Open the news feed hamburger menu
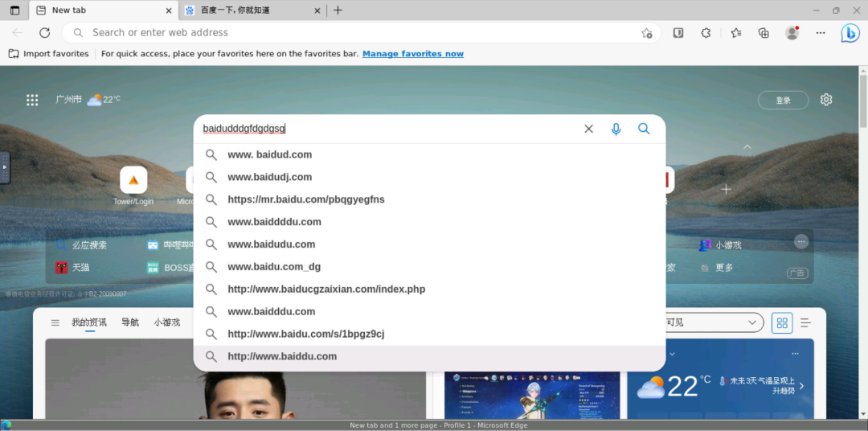The image size is (868, 431). pos(55,322)
